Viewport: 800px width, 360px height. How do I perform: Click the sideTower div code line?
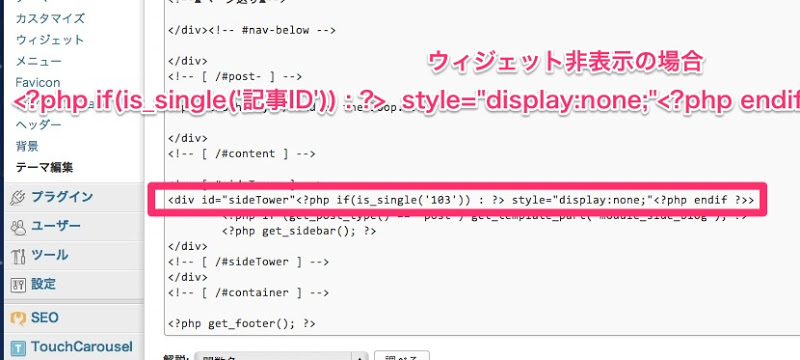pos(461,200)
